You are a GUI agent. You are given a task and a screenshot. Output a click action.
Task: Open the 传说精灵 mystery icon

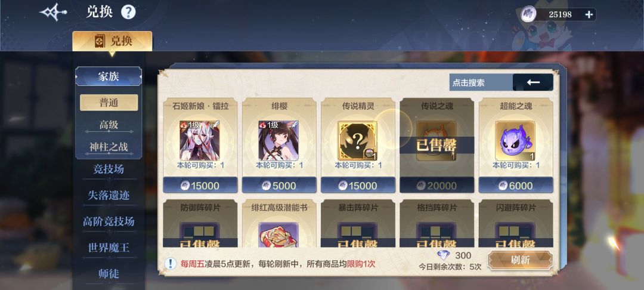pos(357,140)
